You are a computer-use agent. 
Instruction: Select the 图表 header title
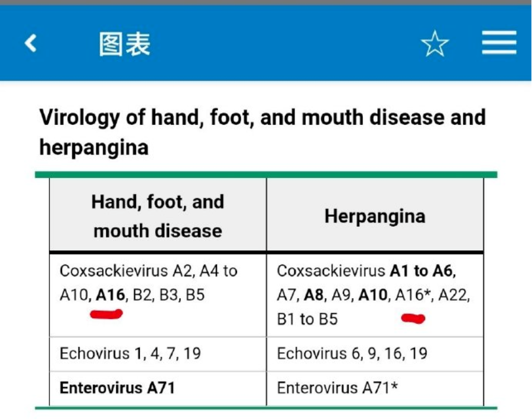pyautogui.click(x=125, y=44)
